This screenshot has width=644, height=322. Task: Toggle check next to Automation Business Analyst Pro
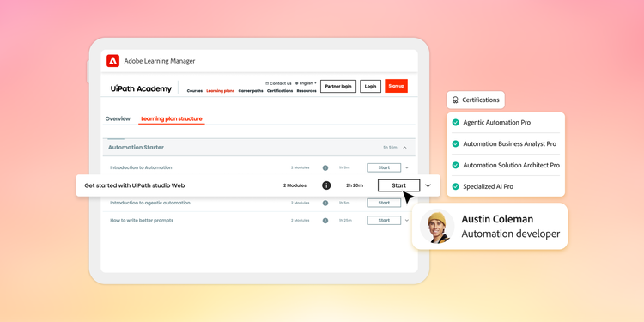tap(455, 143)
